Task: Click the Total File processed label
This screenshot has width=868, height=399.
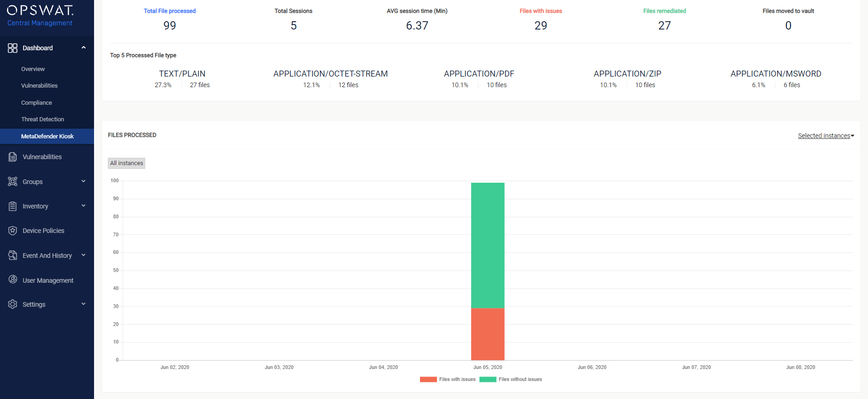Action: (170, 11)
